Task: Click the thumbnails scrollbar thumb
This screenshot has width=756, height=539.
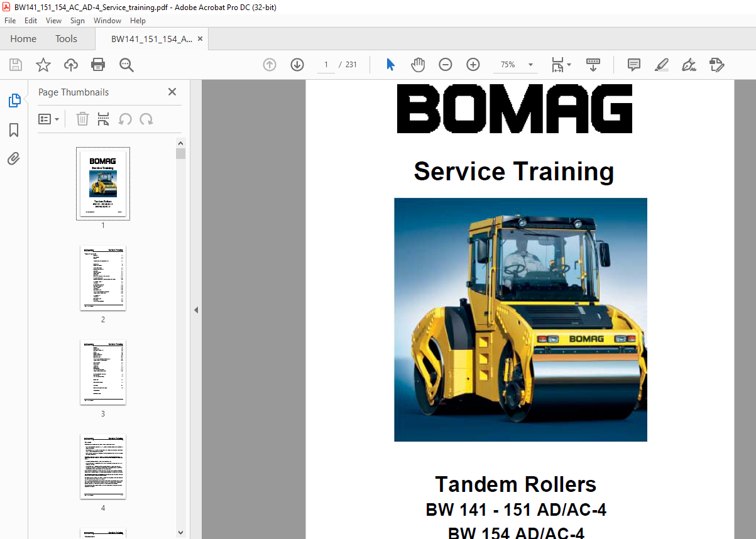Action: point(181,154)
